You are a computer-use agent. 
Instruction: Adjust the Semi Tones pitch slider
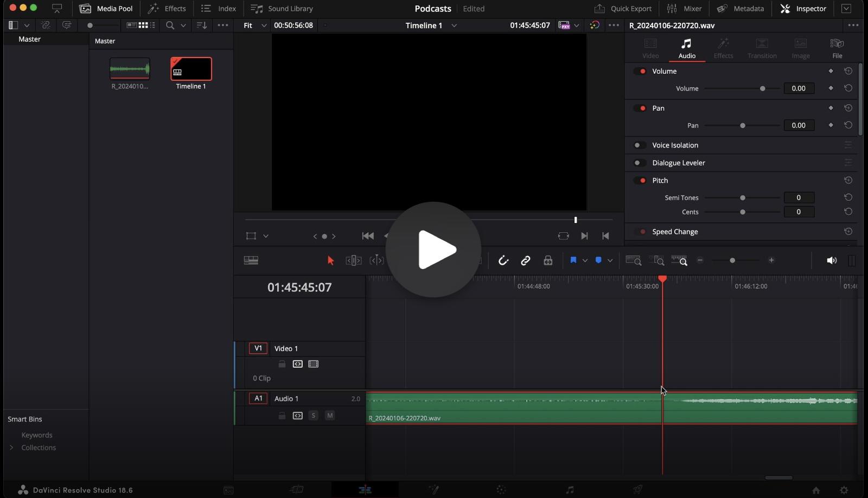click(x=742, y=197)
